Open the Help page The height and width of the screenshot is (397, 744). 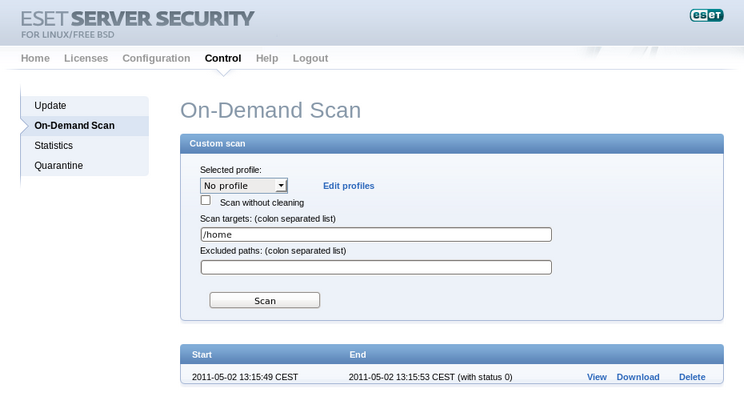(267, 58)
